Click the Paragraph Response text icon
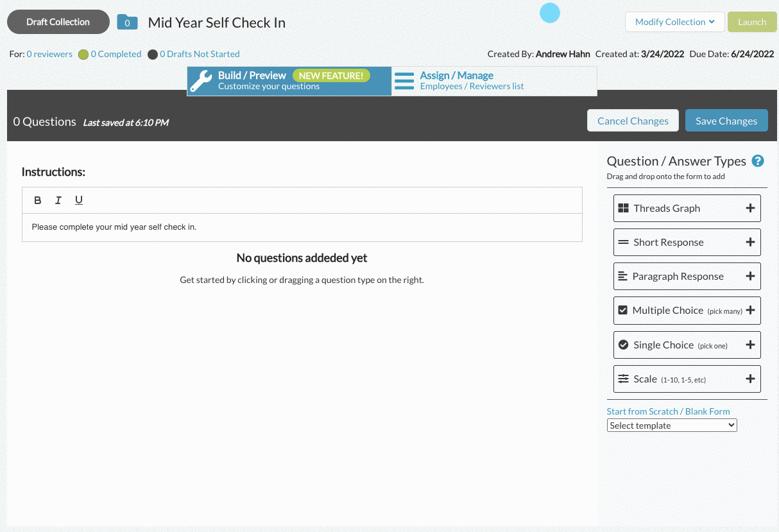Screen dimensions: 779x532 point(622,277)
